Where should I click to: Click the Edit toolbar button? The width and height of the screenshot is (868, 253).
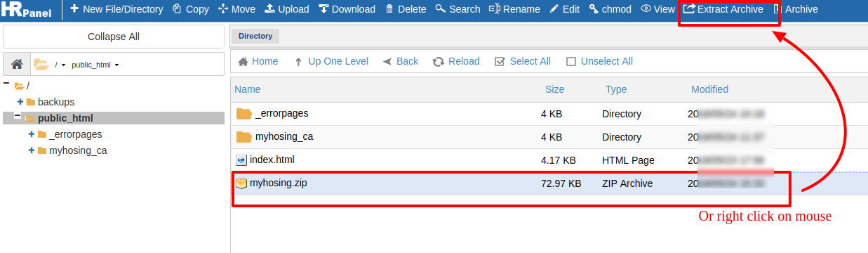click(x=564, y=9)
